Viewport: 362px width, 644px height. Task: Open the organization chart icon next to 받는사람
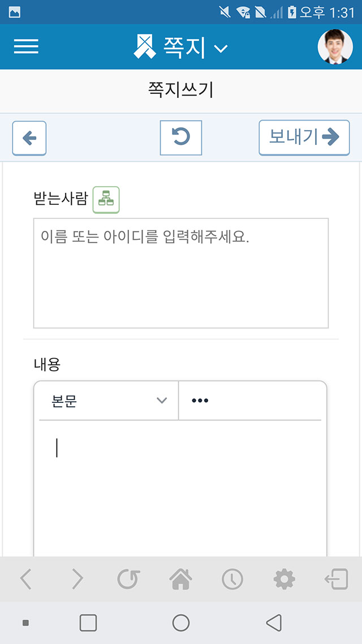(106, 200)
